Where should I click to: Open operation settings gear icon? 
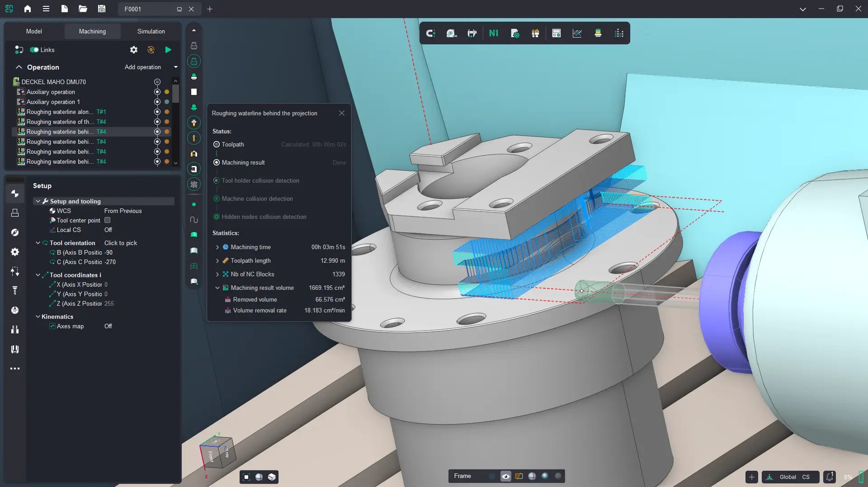pos(134,50)
